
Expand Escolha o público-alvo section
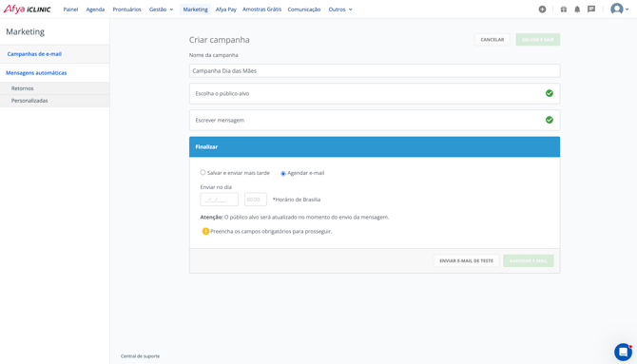click(375, 93)
